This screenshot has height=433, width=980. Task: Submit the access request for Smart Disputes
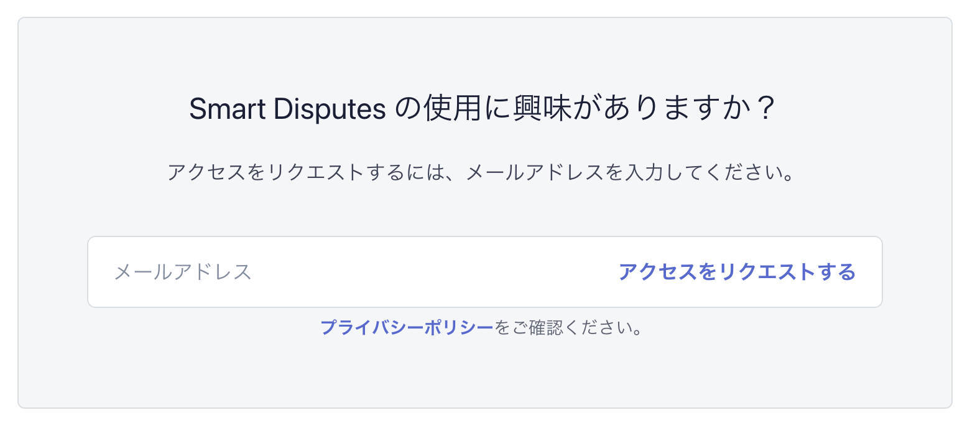pyautogui.click(x=737, y=272)
